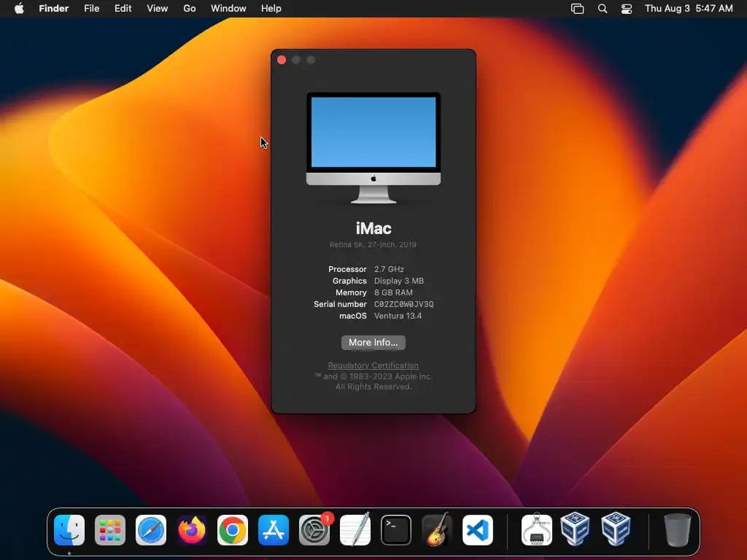This screenshot has width=747, height=560.
Task: Open Launchpad in the Dock
Action: coord(110,529)
